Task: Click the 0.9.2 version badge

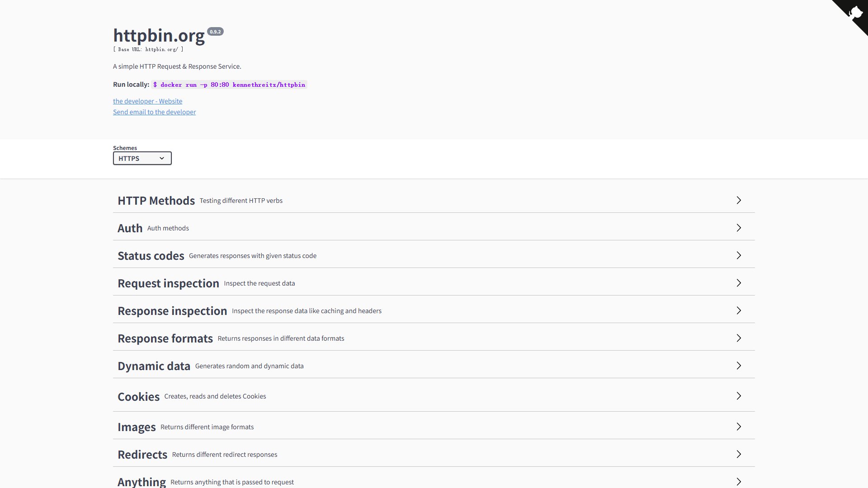Action: (215, 32)
